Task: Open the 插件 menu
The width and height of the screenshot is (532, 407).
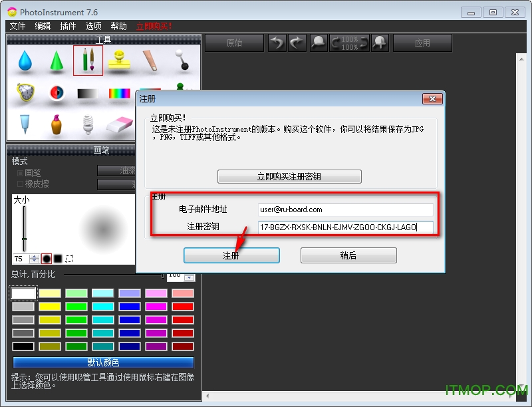Action: pos(68,26)
